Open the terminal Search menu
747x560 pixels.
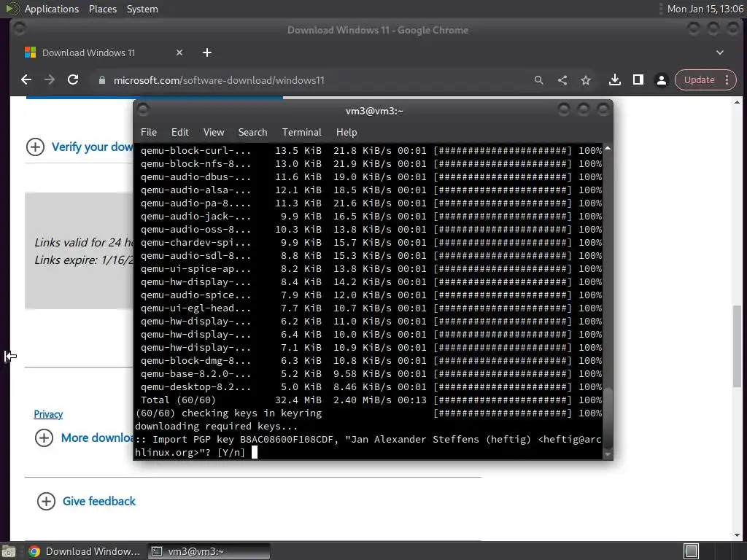click(x=252, y=132)
